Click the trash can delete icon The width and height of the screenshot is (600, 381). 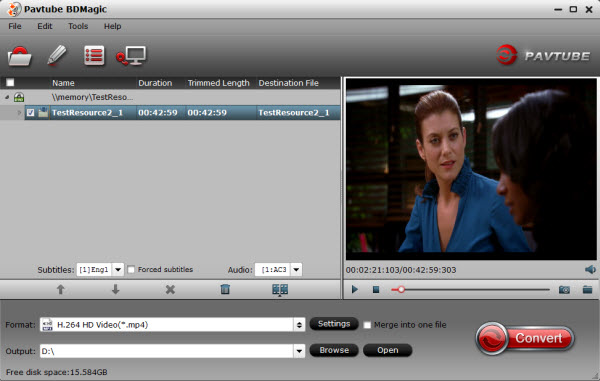pos(225,289)
